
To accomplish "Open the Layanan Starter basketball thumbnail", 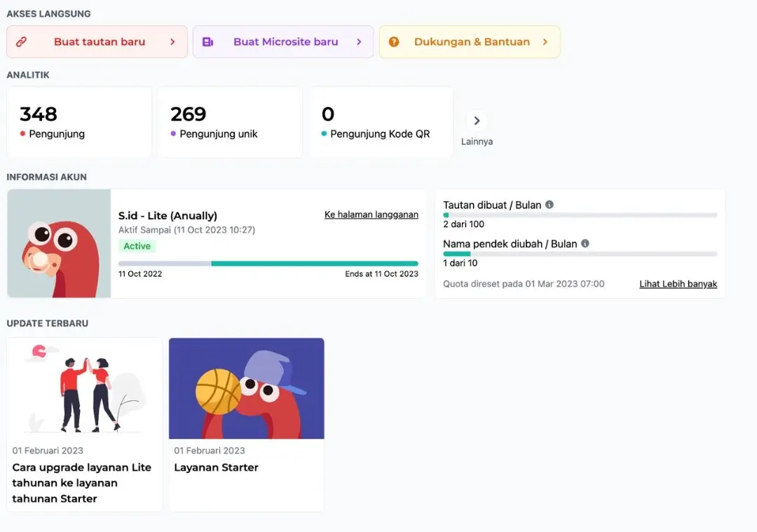I will [x=247, y=388].
